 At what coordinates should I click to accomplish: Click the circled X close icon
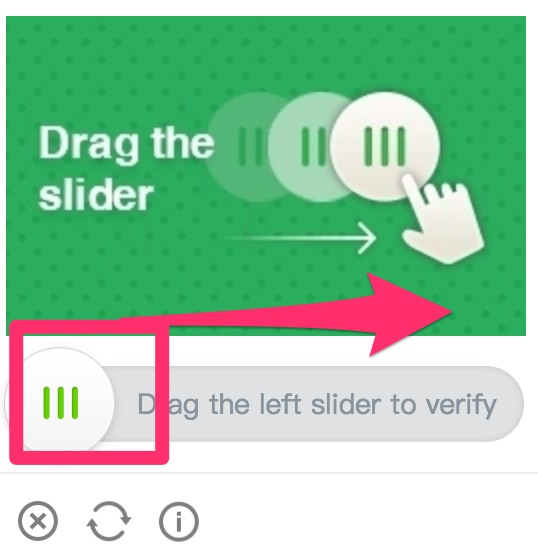click(38, 521)
